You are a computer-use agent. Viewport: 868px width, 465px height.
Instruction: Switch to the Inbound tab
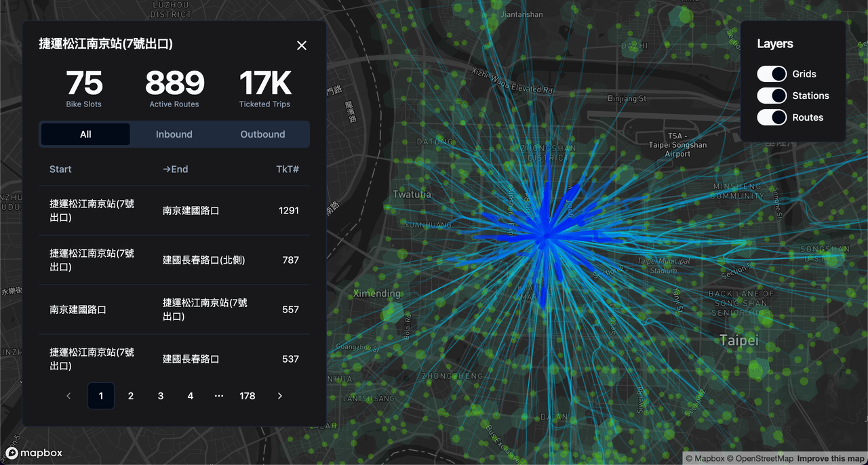(174, 134)
